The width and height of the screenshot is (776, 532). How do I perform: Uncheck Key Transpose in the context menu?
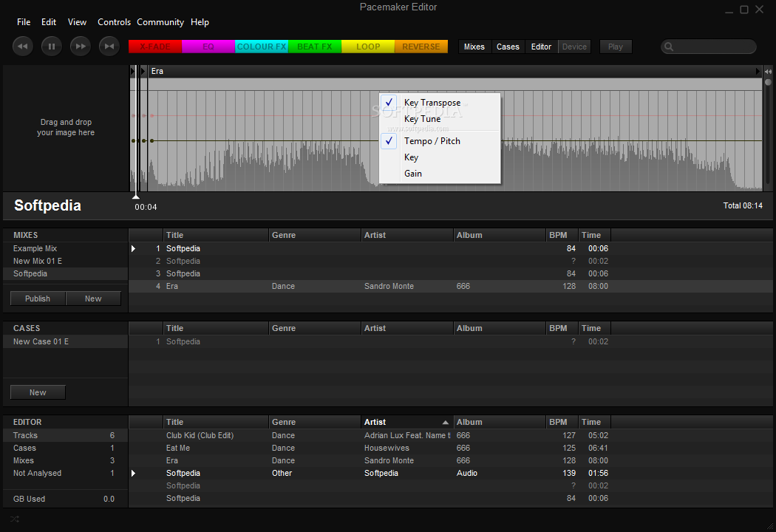[x=440, y=103]
